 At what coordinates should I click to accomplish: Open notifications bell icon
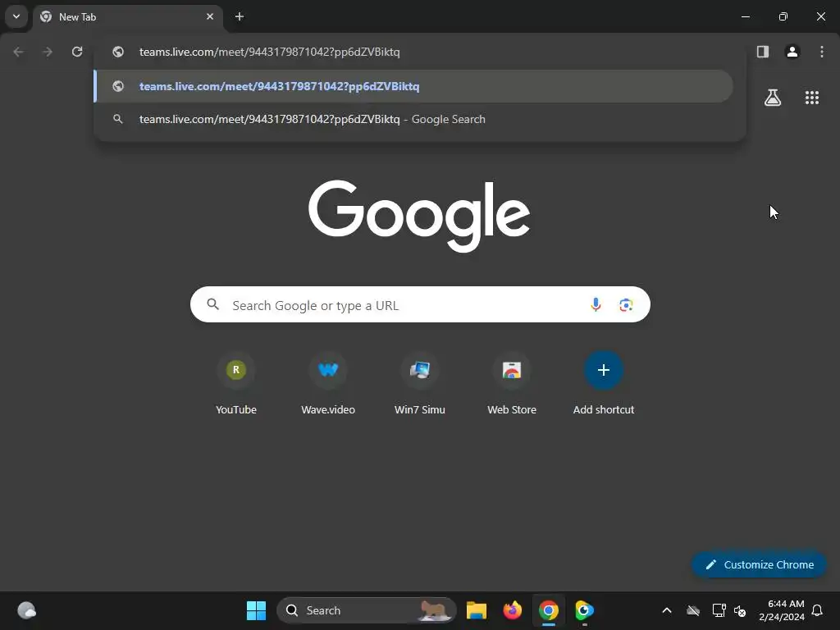click(x=818, y=610)
